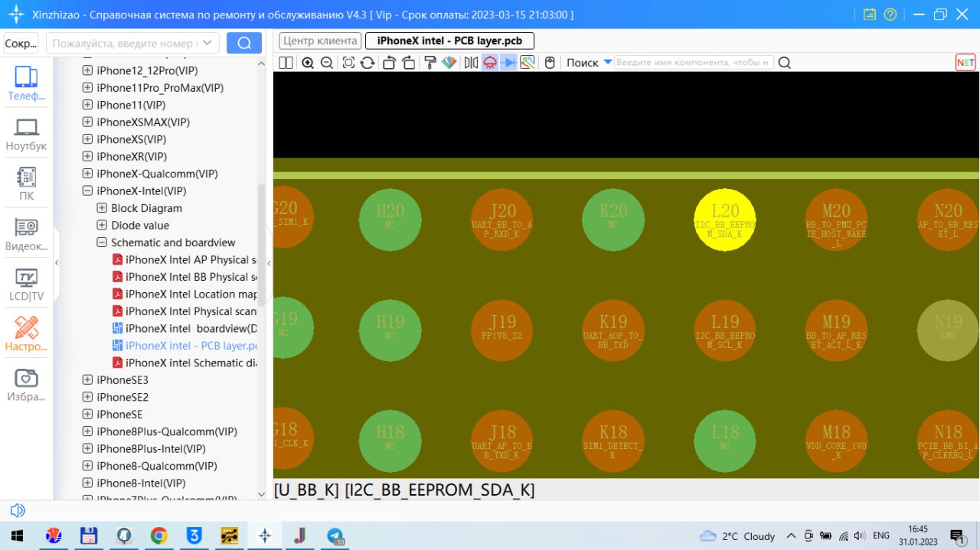
Task: Open the LCD|TV category
Action: (27, 285)
